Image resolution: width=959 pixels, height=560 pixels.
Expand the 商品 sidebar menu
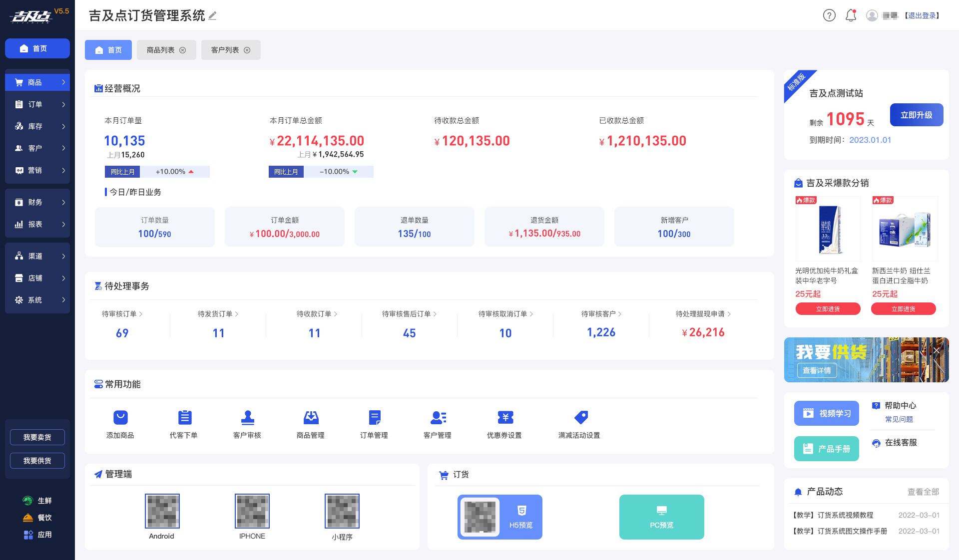point(37,82)
